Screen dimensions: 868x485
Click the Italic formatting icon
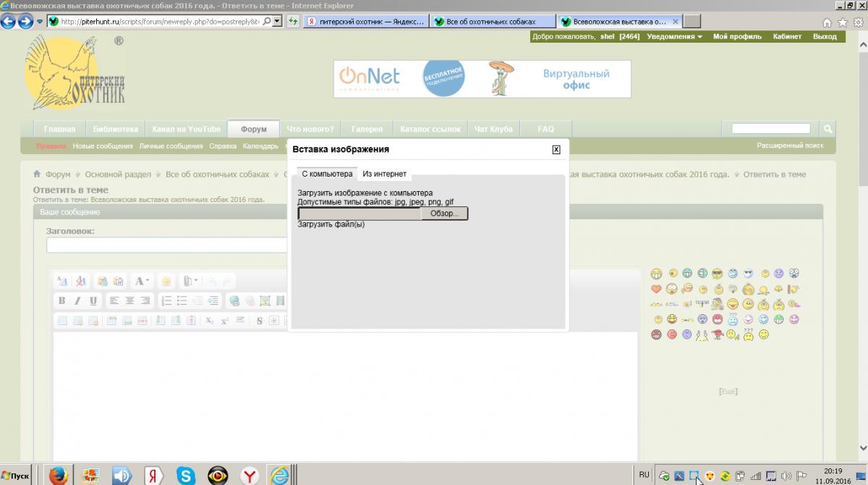[x=77, y=300]
